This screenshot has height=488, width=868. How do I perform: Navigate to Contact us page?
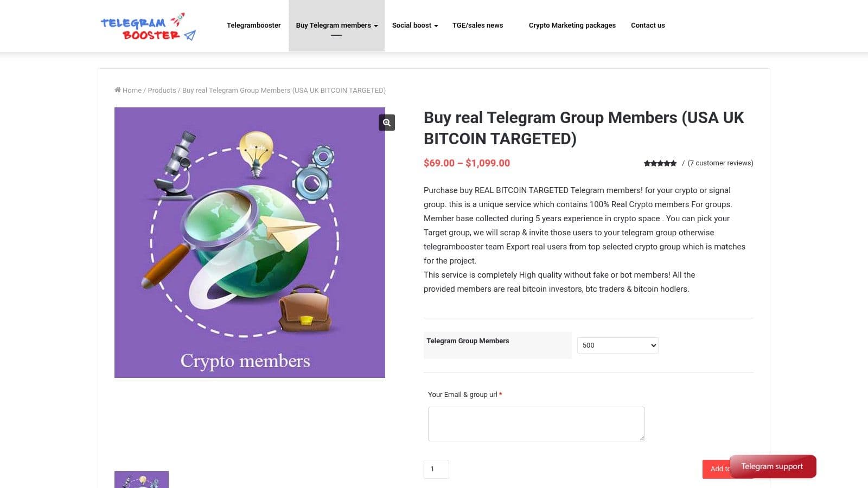pos(648,25)
